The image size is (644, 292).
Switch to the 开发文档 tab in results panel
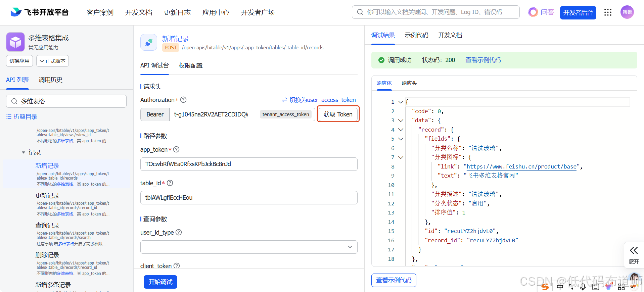(450, 35)
